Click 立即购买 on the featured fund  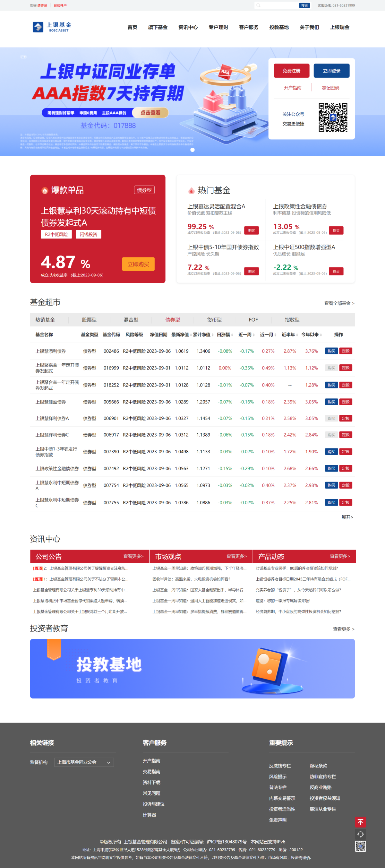click(x=138, y=264)
